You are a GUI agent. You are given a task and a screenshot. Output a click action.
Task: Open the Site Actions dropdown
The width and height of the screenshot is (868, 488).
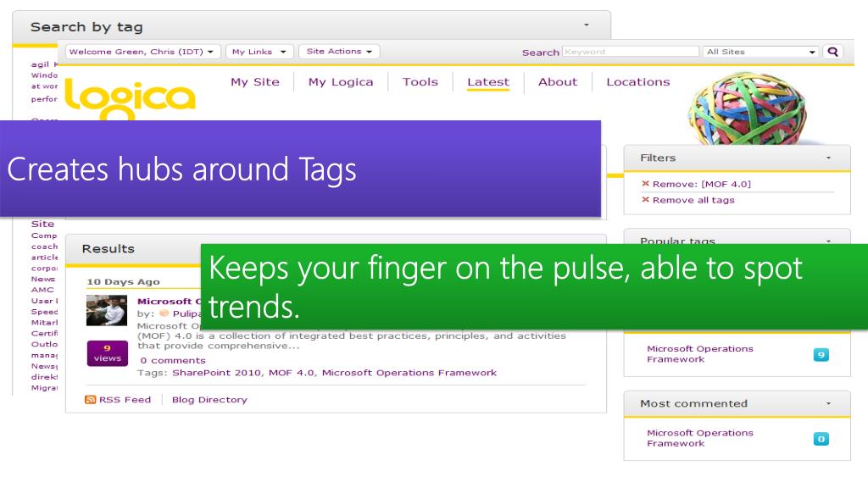pyautogui.click(x=339, y=52)
